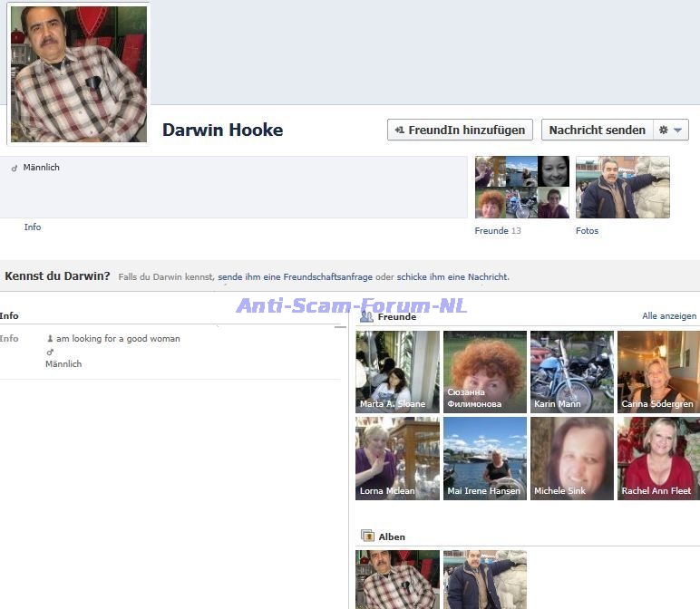Click the male gender icon near Männlich
Screen dimensions: 700x609
point(15,169)
